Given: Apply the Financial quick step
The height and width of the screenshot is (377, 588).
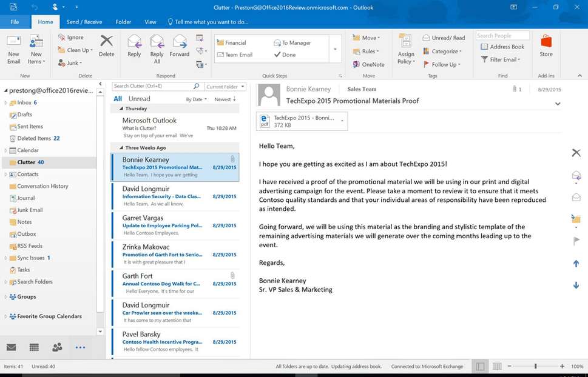Looking at the screenshot, I should 232,42.
